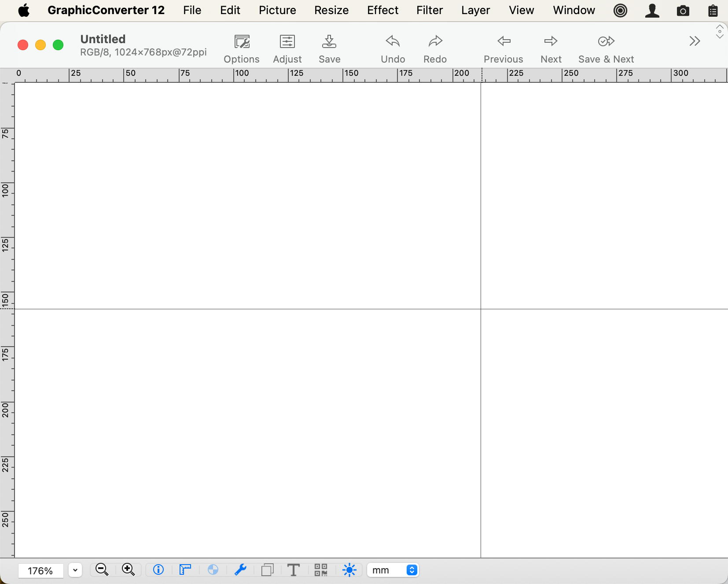Viewport: 728px width, 584px height.
Task: Click the clipboard menu bar icon
Action: tap(713, 11)
